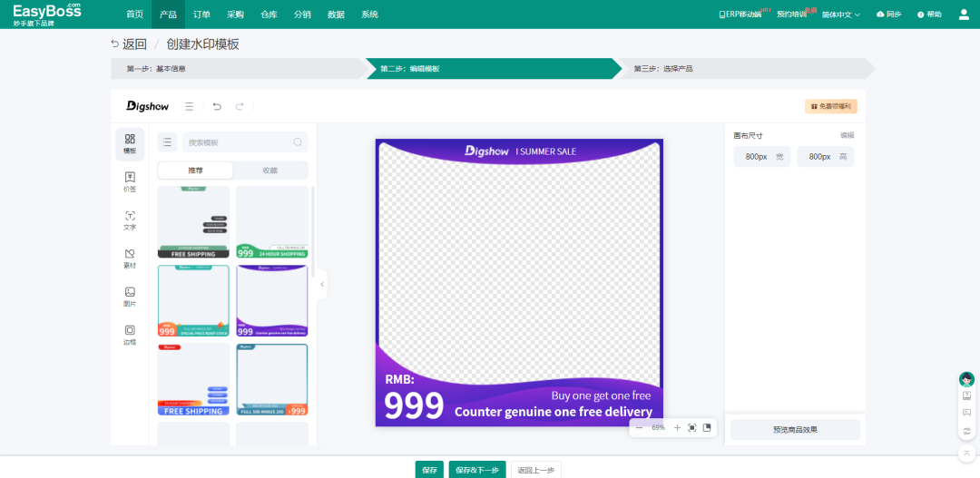Image resolution: width=980 pixels, height=478 pixels.
Task: Open the 模板 templates sidebar panel
Action: click(130, 144)
